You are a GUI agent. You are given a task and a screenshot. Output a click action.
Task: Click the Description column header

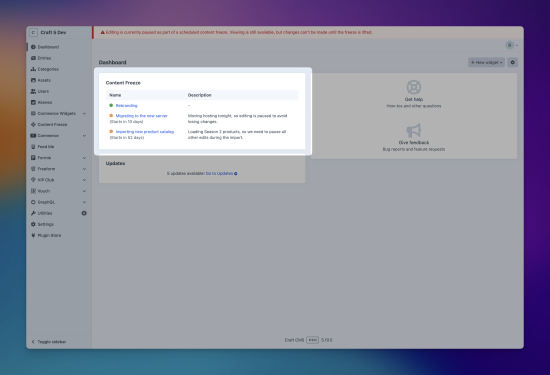pos(200,95)
